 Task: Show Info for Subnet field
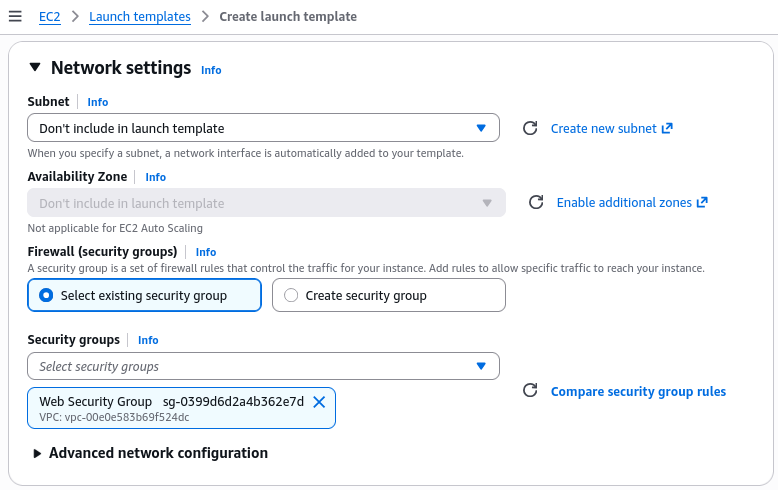[x=98, y=102]
